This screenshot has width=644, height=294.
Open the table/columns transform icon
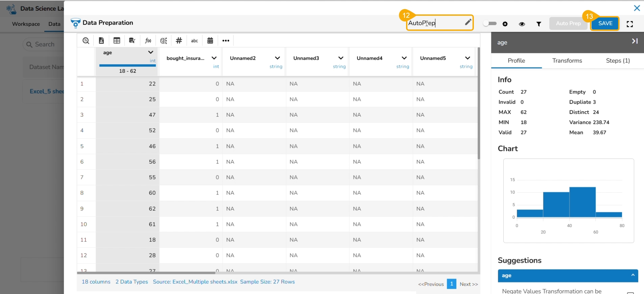tap(117, 41)
